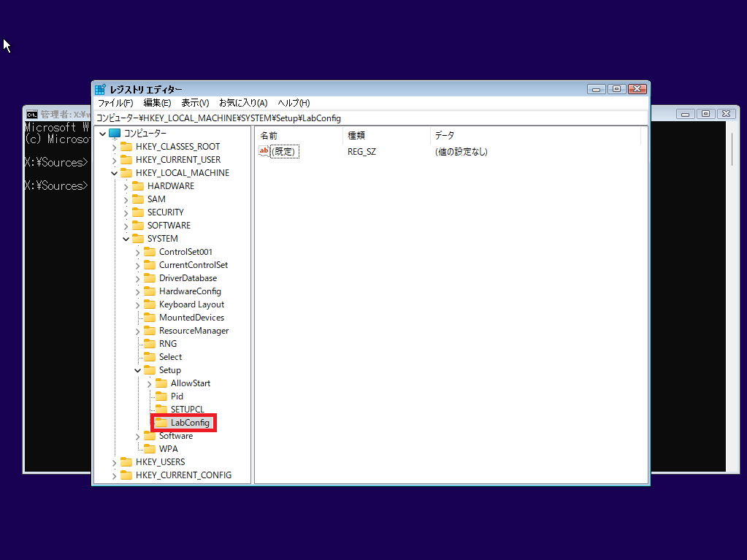Select the Keyboard Layout key
Viewport: 747px width, 560px height.
191,304
